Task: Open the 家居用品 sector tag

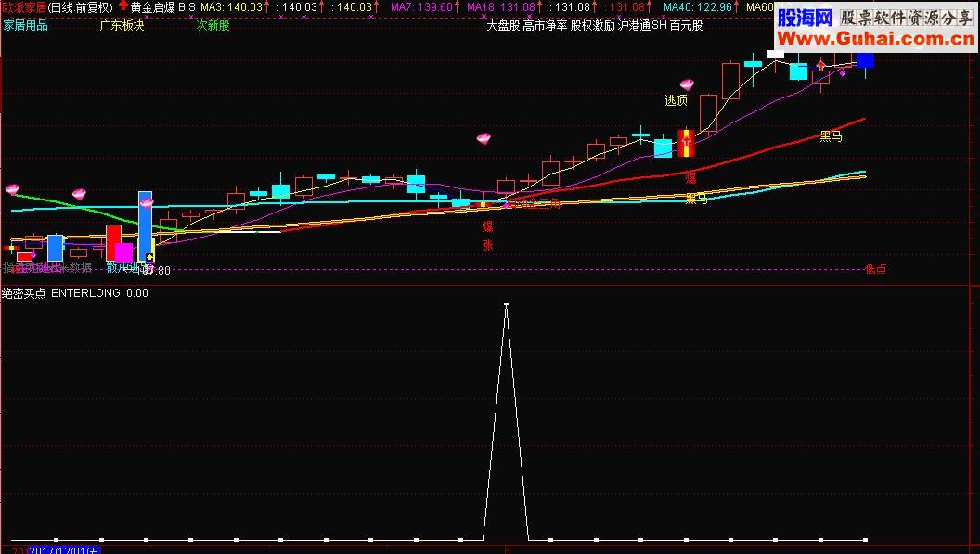Action: coord(25,26)
